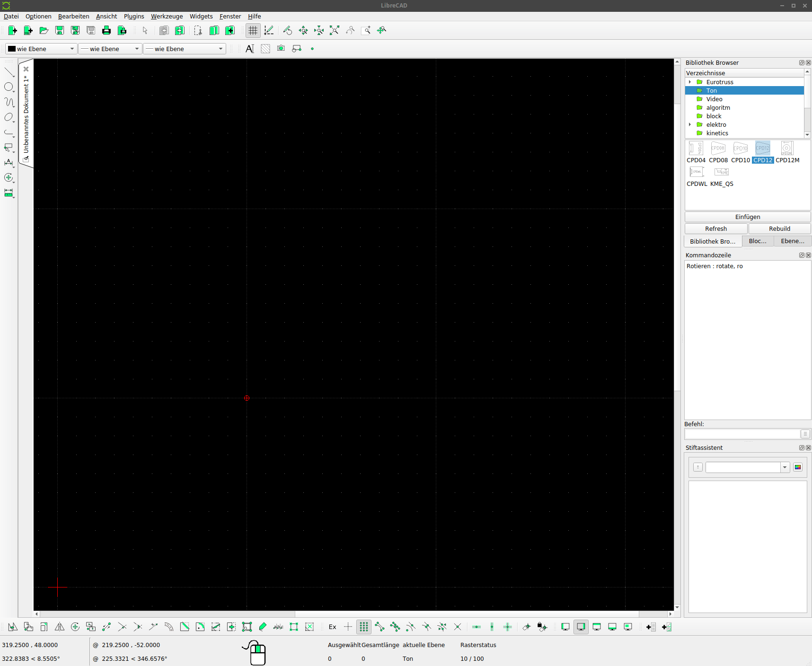Select the CPD12M library thumbnail

pyautogui.click(x=786, y=148)
